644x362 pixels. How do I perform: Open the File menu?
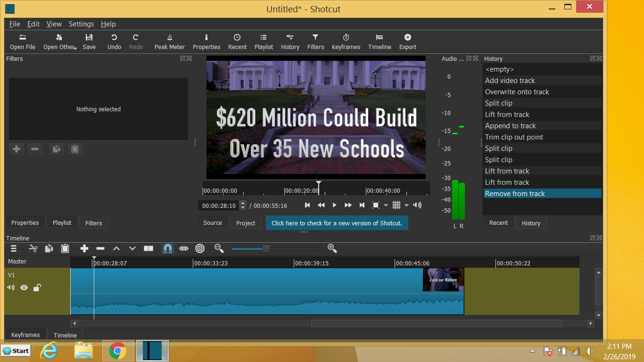coord(15,24)
